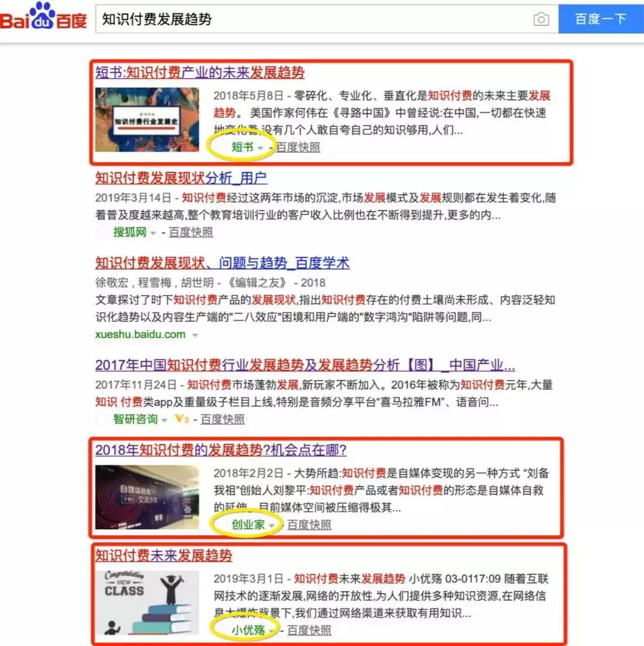Open the 百度学术 result about 知识付费发展现状、问题与趋势

pos(221,262)
